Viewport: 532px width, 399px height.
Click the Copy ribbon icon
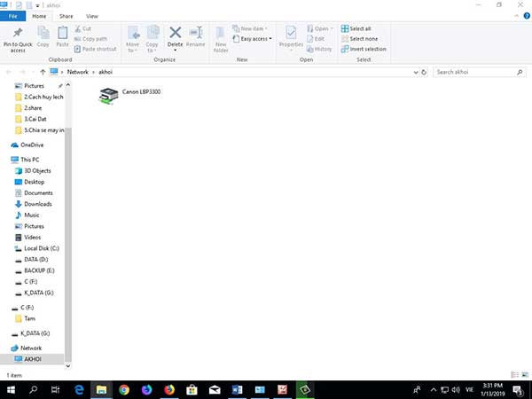coord(43,34)
